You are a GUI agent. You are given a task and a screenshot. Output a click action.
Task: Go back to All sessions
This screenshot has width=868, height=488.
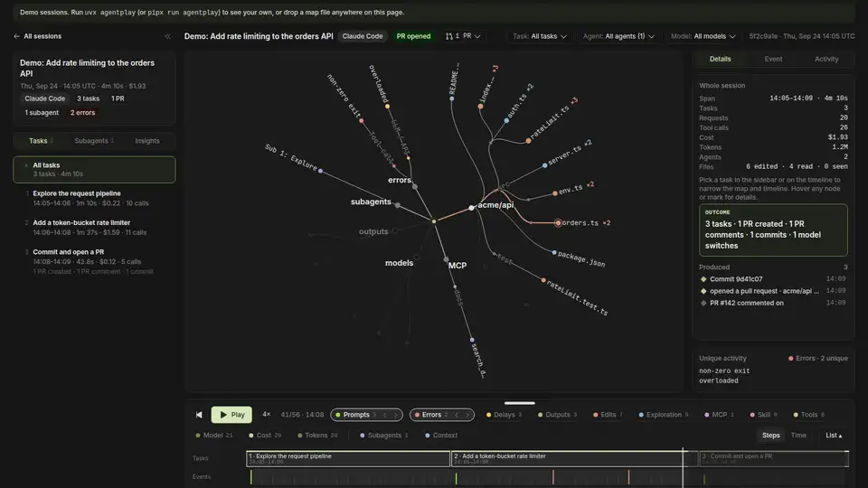[37, 36]
